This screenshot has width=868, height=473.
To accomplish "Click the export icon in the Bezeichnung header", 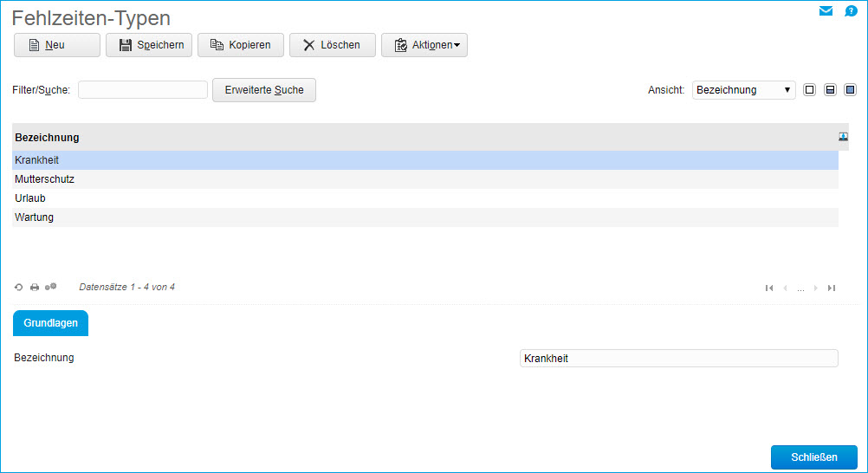I will click(843, 137).
